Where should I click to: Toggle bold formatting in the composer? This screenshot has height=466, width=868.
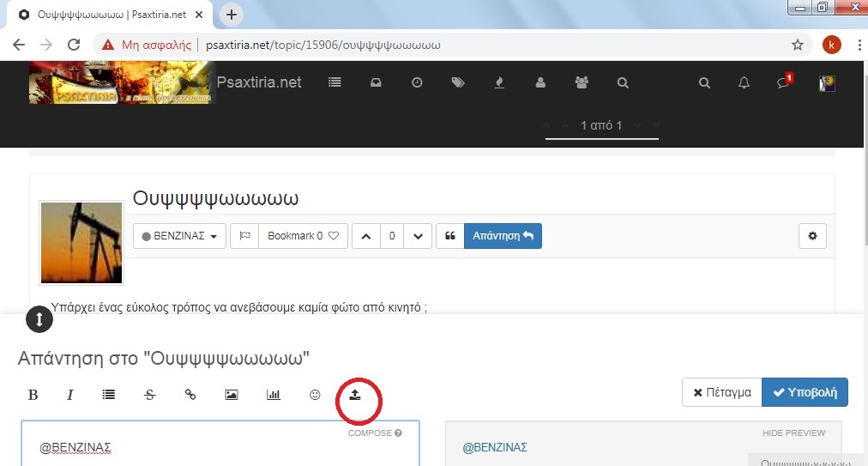pos(33,395)
